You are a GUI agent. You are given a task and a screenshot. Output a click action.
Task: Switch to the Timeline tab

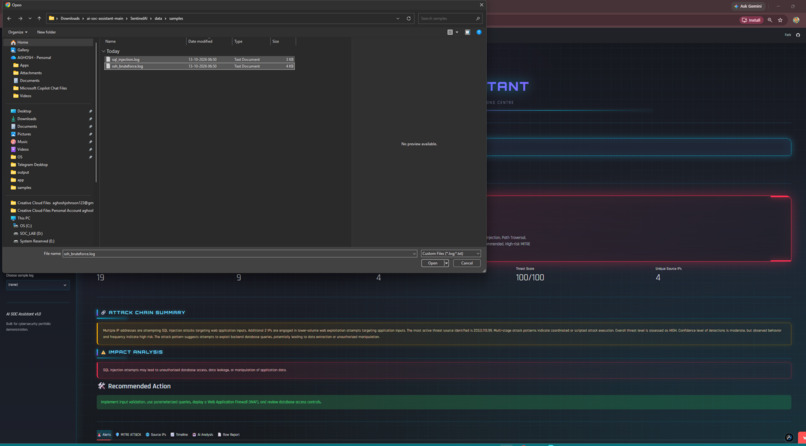(x=179, y=435)
